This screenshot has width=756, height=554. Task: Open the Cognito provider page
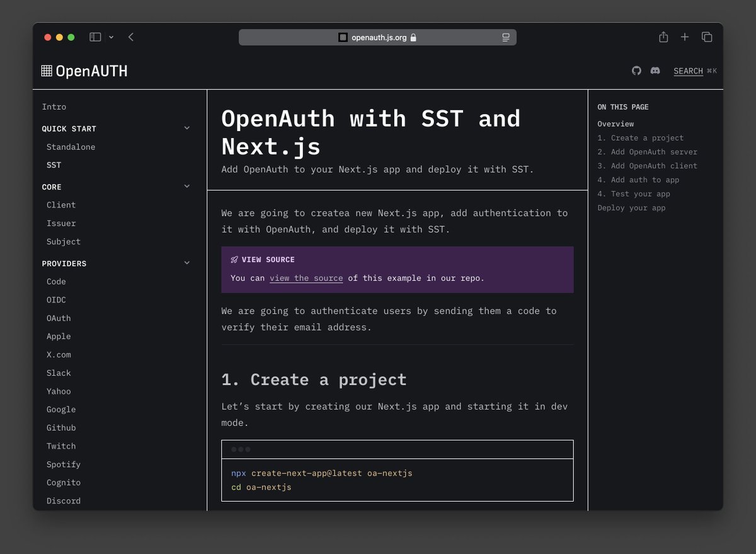coord(64,483)
